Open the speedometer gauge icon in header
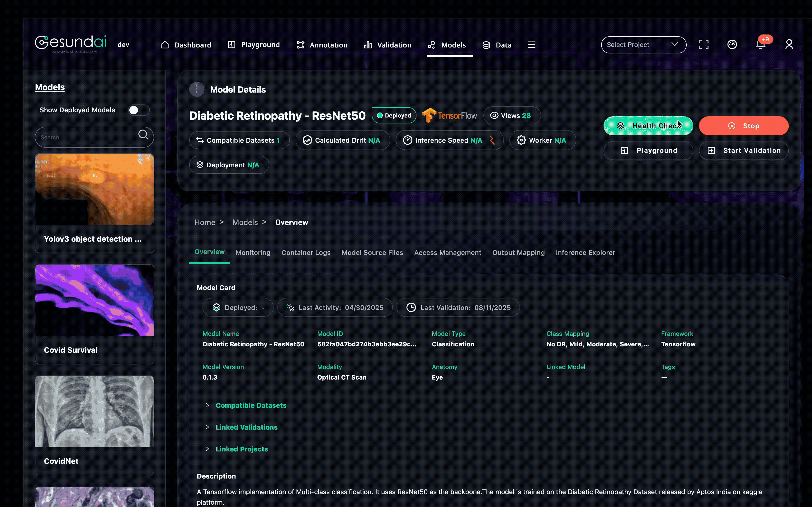The height and width of the screenshot is (507, 812). 732,45
